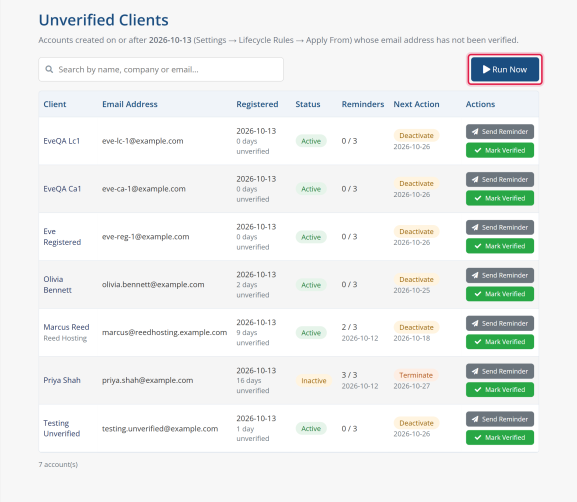Click Marcus Reed's Deactivate badge
Viewport: 577px width, 502px height.
(416, 328)
